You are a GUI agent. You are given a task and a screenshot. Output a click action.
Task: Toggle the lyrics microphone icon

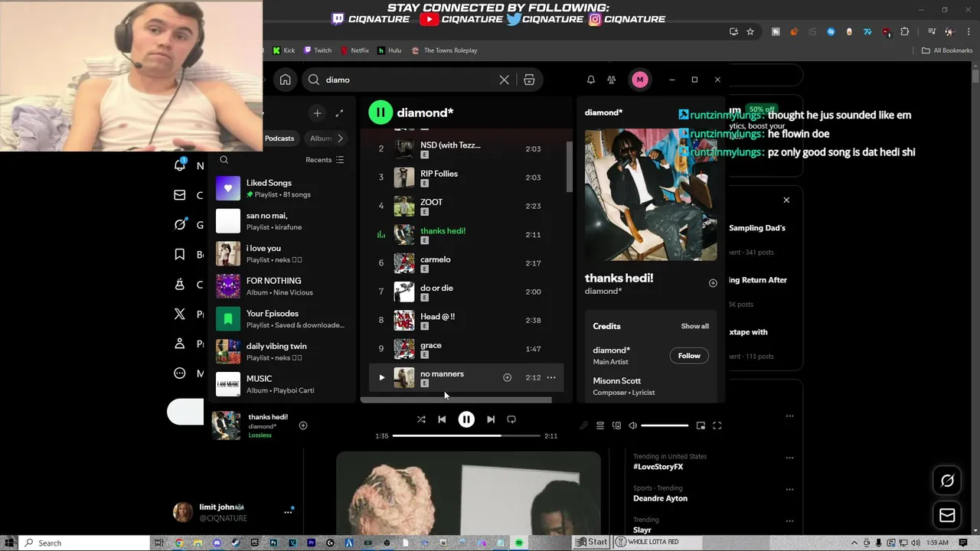click(583, 425)
